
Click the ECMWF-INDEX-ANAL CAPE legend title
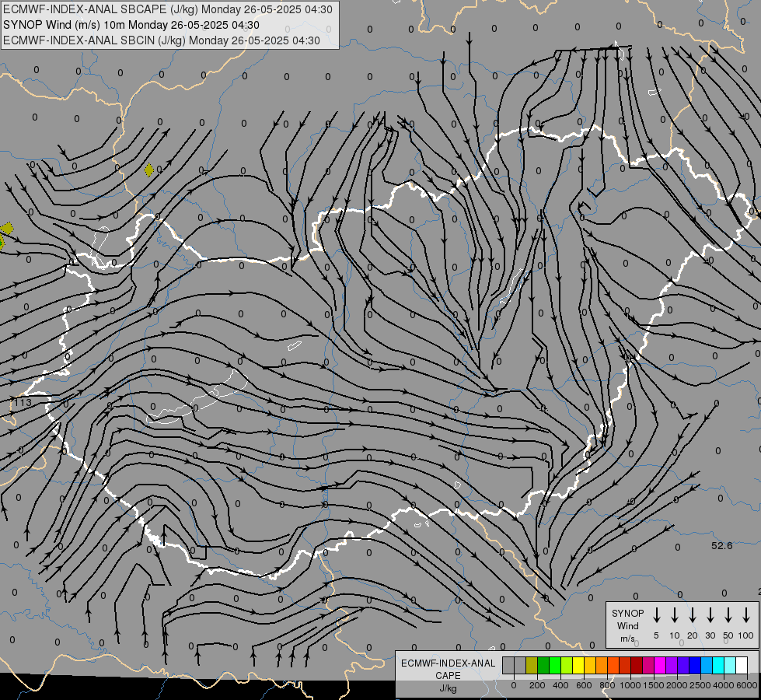pyautogui.click(x=448, y=669)
